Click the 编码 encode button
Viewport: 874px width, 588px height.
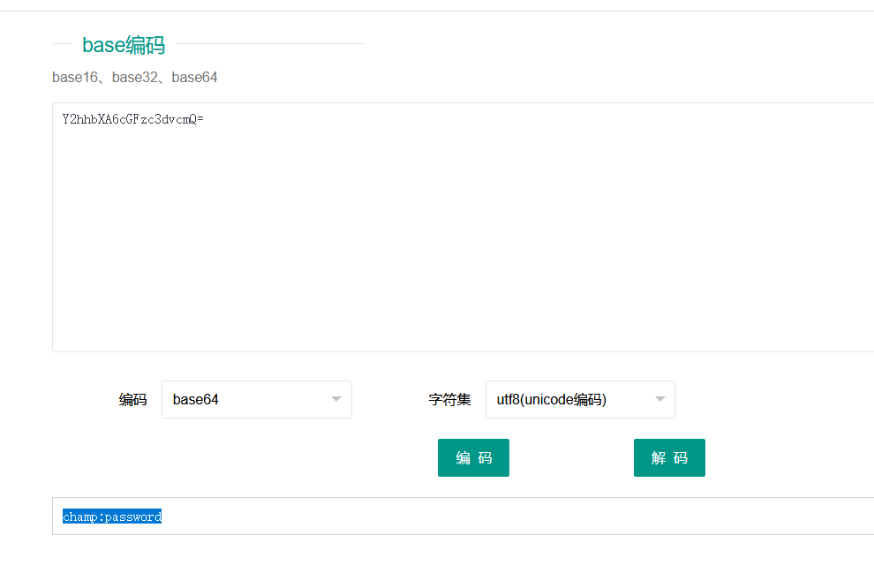(473, 457)
